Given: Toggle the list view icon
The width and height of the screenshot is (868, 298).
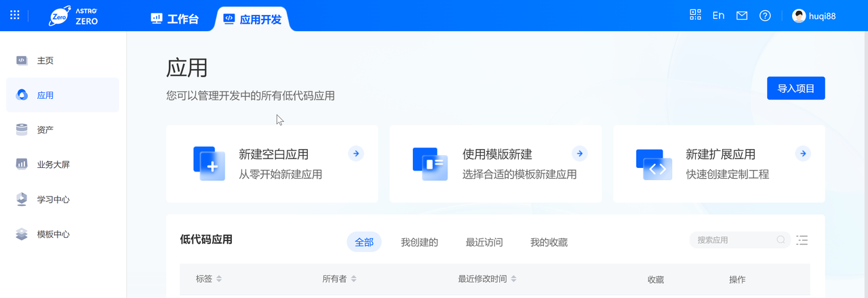Looking at the screenshot, I should point(802,240).
